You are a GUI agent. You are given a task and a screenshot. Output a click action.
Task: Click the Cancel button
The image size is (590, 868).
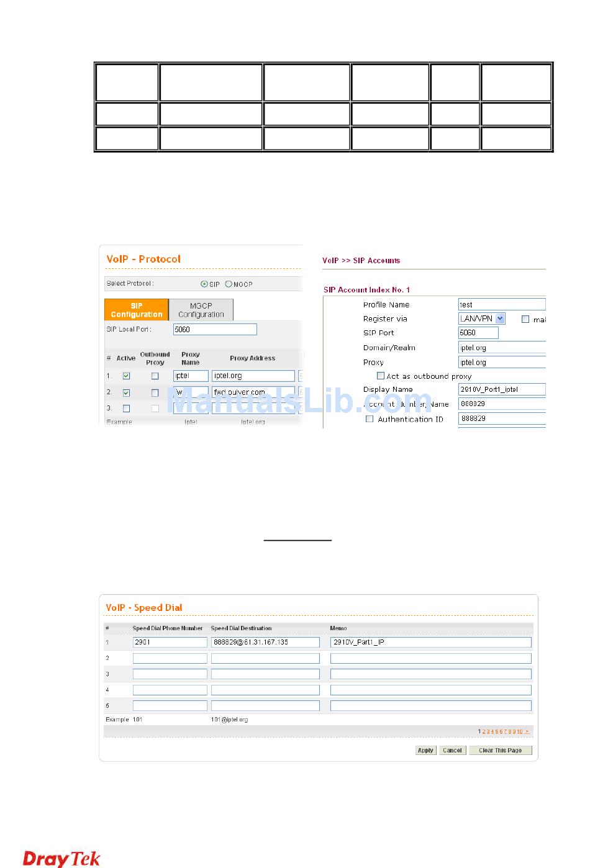pos(452,750)
